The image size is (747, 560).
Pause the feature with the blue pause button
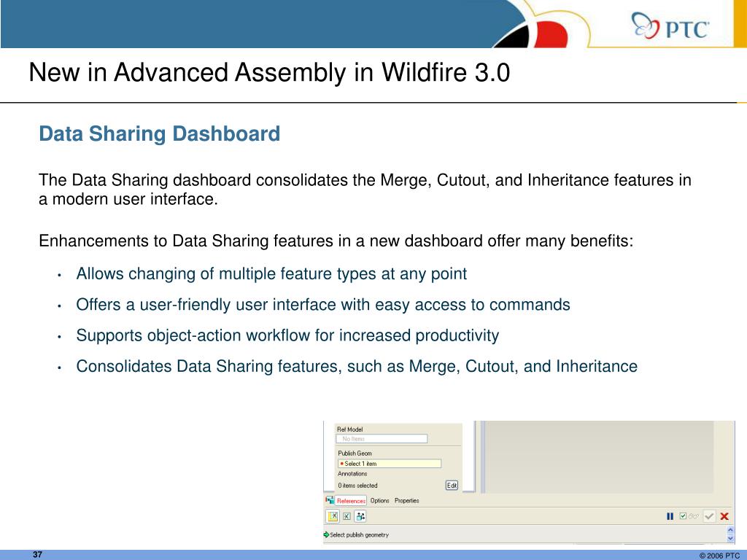[670, 516]
